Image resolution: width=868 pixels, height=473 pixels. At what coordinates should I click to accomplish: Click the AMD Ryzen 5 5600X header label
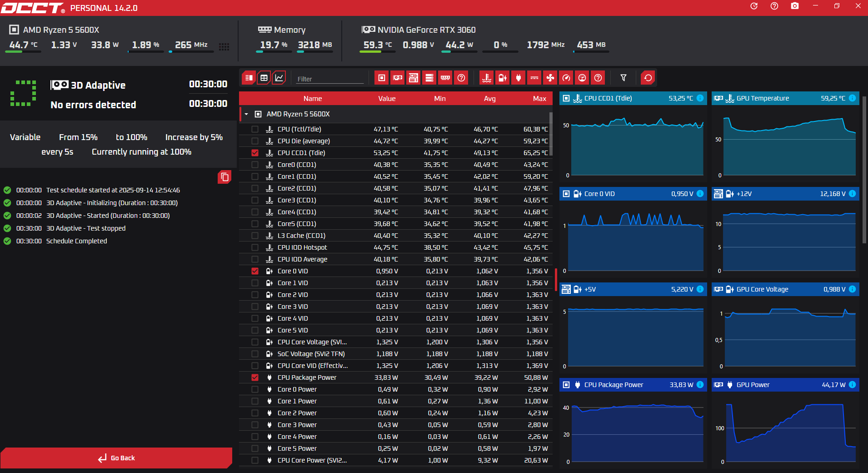[x=61, y=30]
